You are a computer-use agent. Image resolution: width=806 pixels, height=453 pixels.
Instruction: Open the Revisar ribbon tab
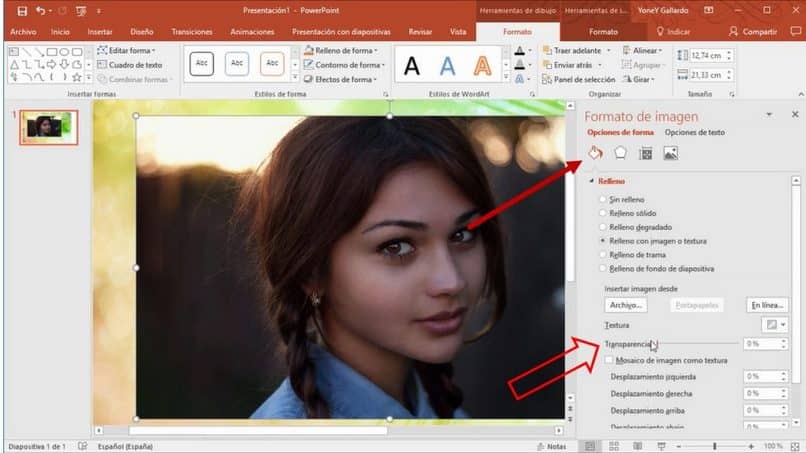[420, 32]
